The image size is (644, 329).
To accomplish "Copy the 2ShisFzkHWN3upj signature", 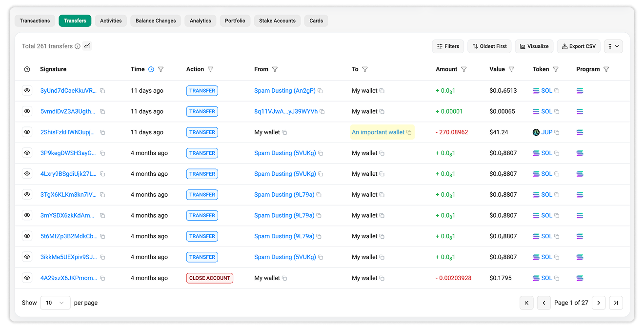I will [102, 132].
